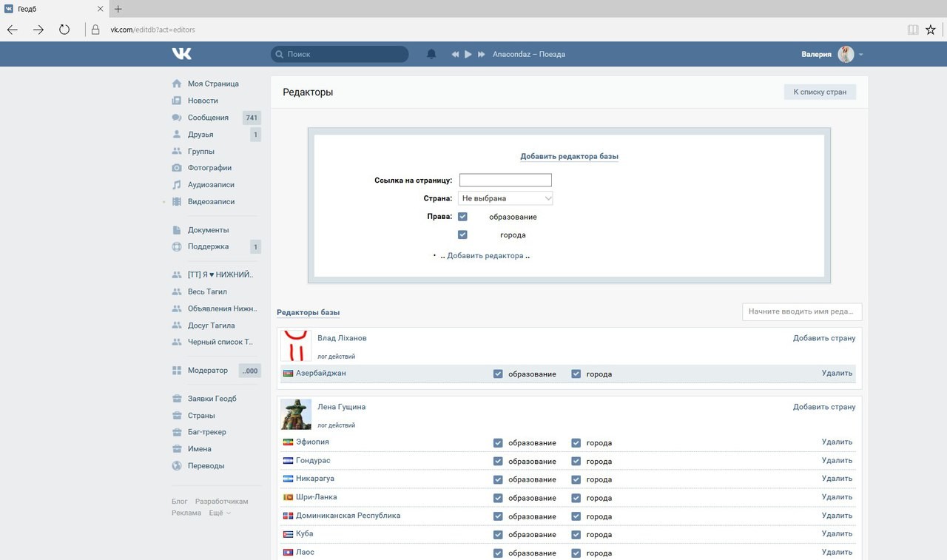This screenshot has height=560, width=947.
Task: Open the VK logo home link
Action: click(x=181, y=54)
